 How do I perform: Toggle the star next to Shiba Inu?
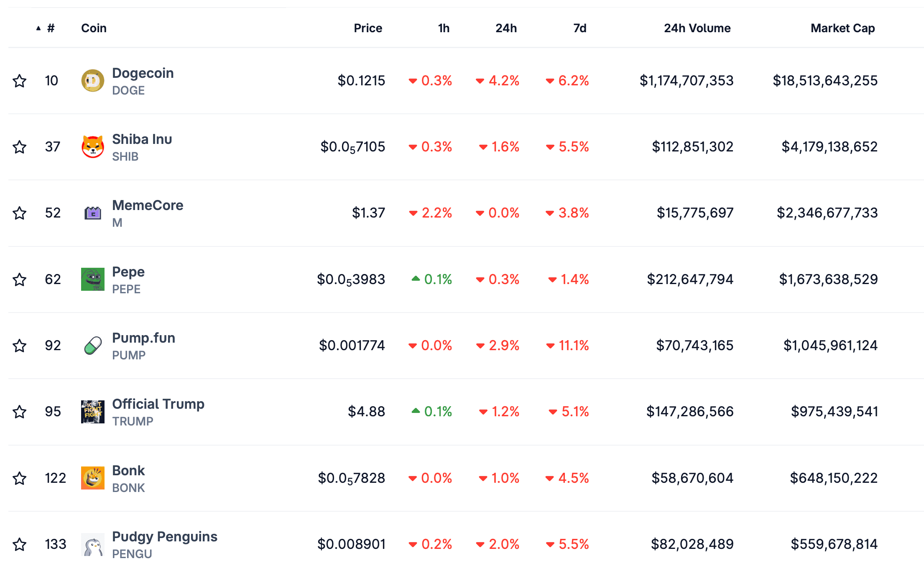coord(20,147)
